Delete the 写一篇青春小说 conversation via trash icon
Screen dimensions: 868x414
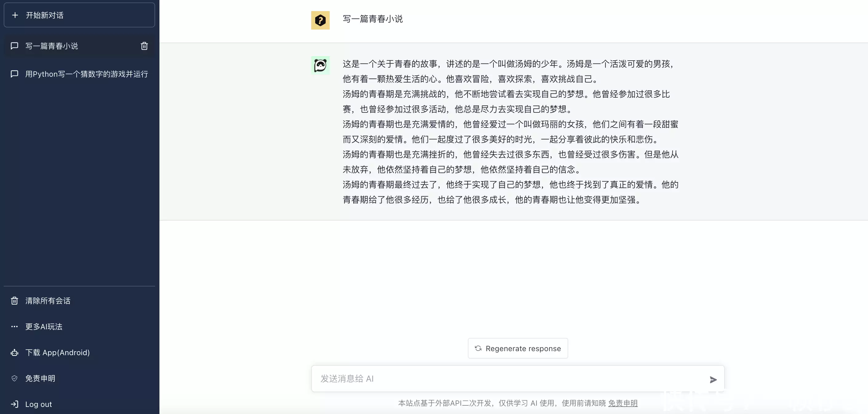(144, 46)
